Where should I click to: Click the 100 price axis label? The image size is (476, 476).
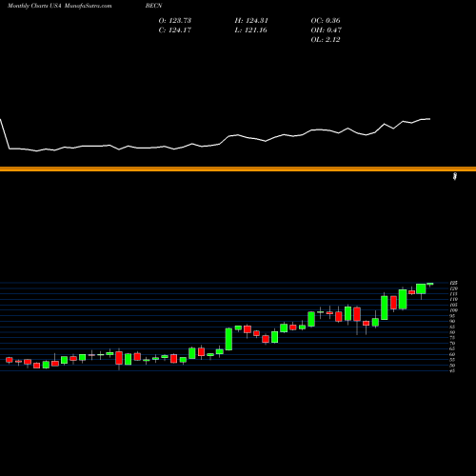454,310
